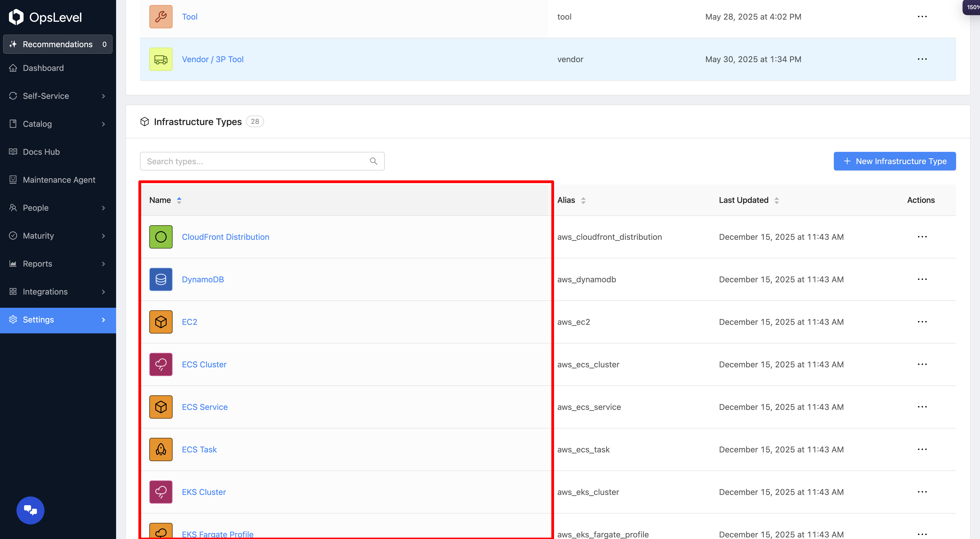Focus the Search types input field

tap(255, 161)
